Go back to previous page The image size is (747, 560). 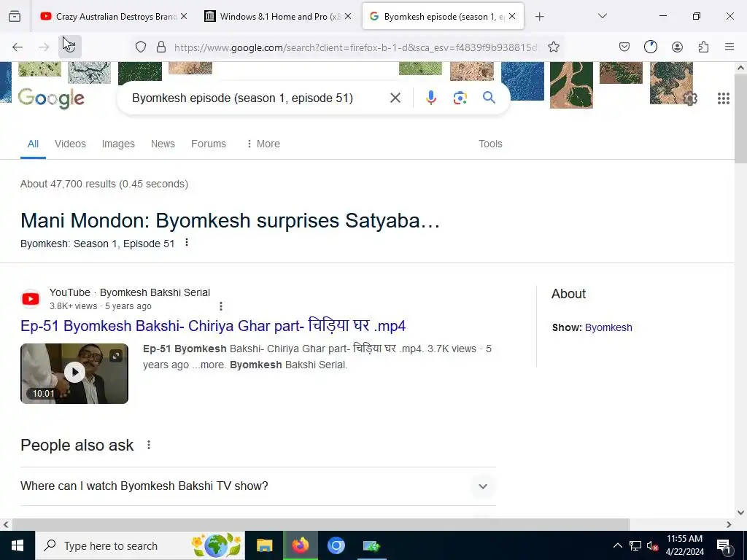18,47
